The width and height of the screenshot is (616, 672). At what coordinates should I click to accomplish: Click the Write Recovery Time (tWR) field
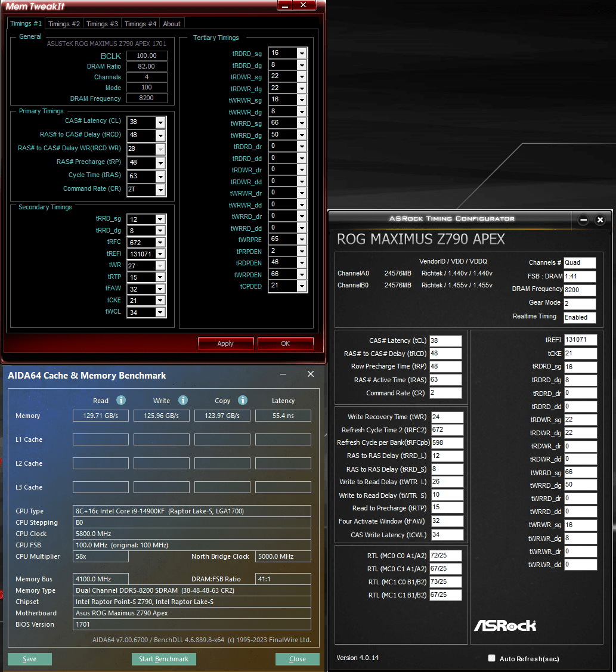click(x=447, y=417)
